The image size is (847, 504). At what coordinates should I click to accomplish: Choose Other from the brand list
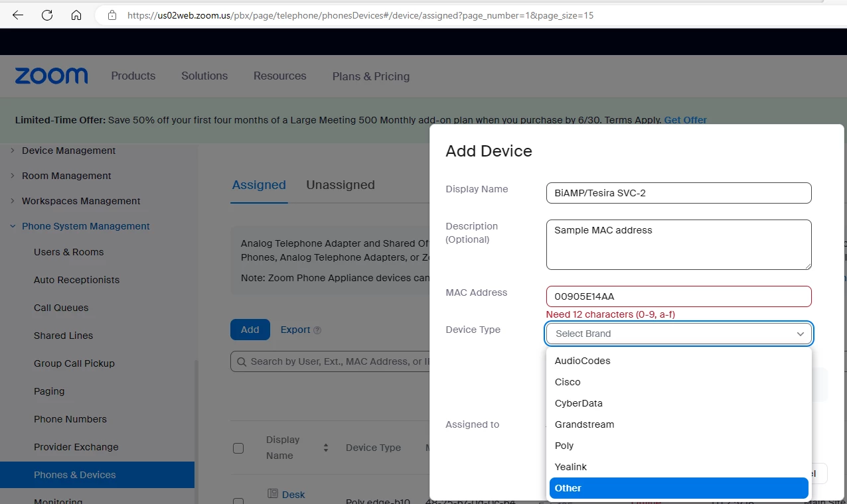pos(678,488)
